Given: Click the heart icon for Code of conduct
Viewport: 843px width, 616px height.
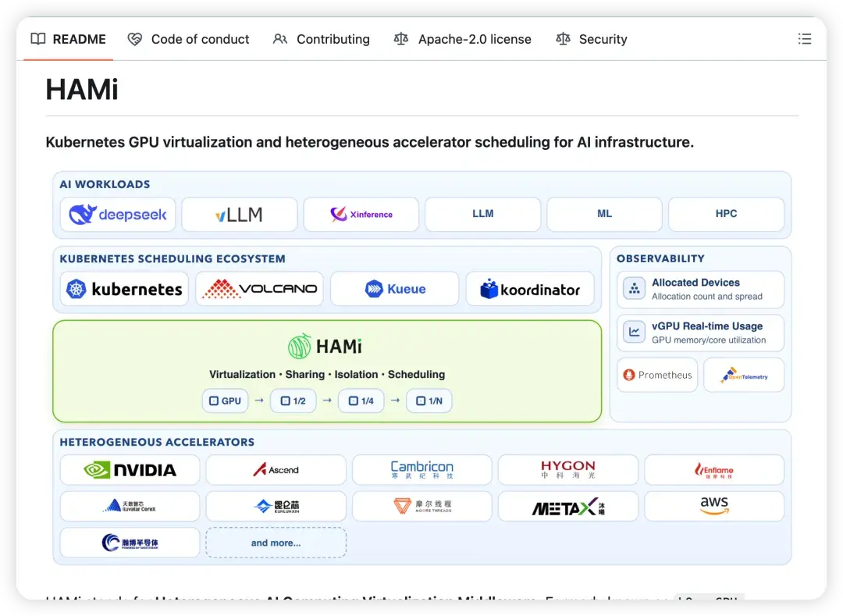Looking at the screenshot, I should click(135, 39).
